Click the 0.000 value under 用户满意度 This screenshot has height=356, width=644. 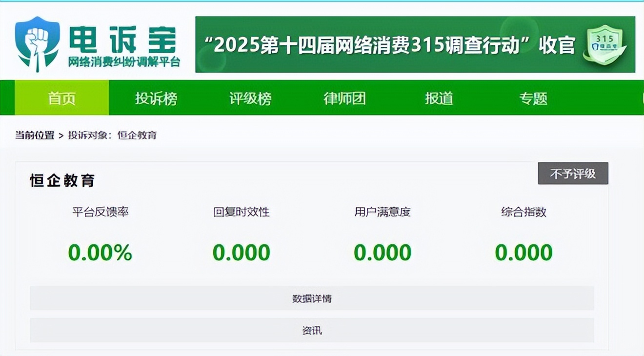tap(382, 253)
